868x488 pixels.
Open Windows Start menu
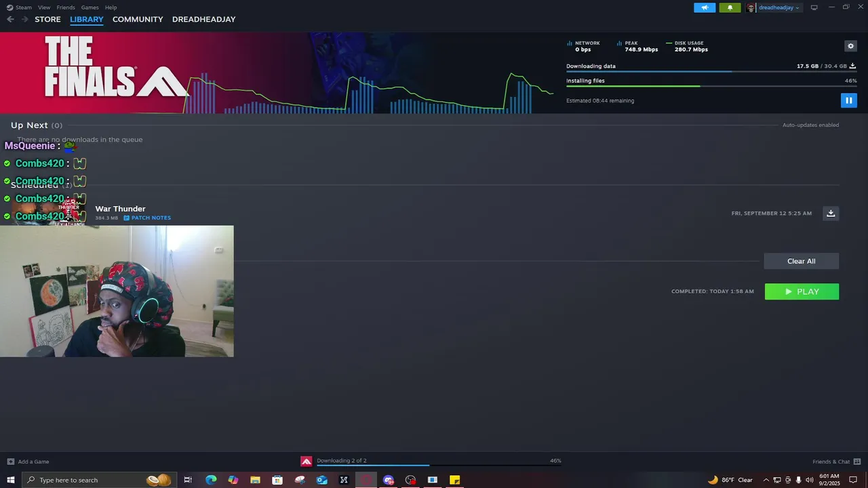coord(10,480)
